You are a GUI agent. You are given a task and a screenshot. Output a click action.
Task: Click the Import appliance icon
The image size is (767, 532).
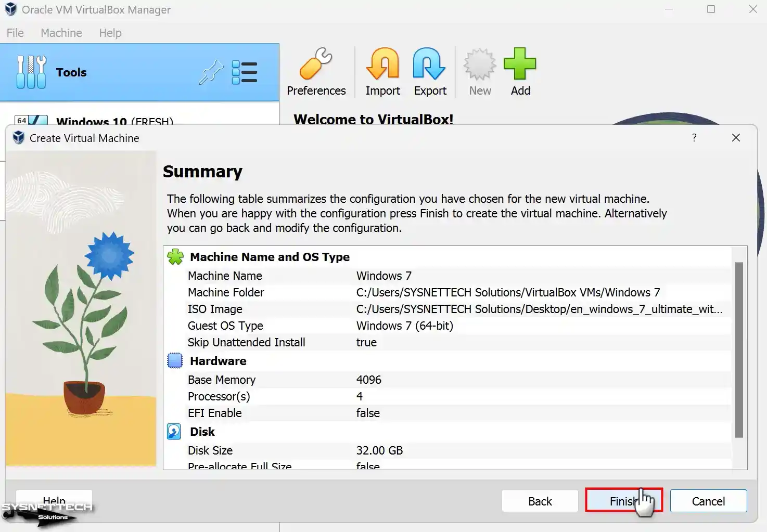pos(382,72)
